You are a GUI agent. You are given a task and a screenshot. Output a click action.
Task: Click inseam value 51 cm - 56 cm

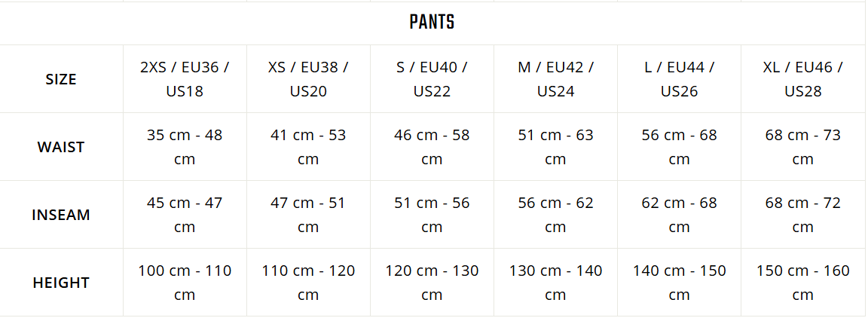[x=432, y=215]
